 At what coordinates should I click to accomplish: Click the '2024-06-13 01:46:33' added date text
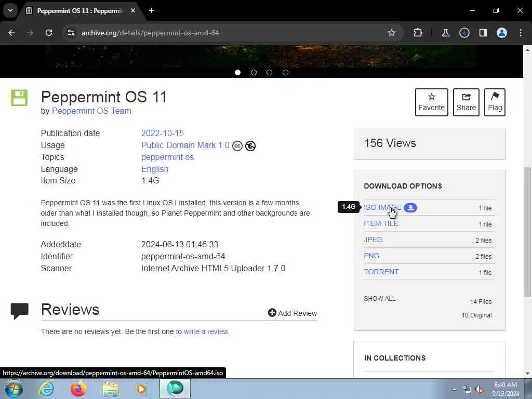(x=180, y=244)
